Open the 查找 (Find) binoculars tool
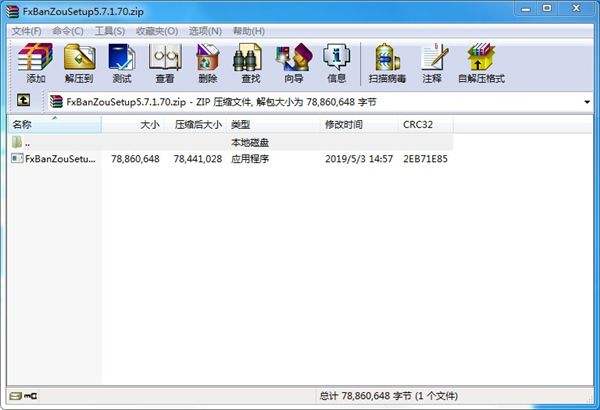Viewport: 600px width, 410px height. (x=251, y=63)
